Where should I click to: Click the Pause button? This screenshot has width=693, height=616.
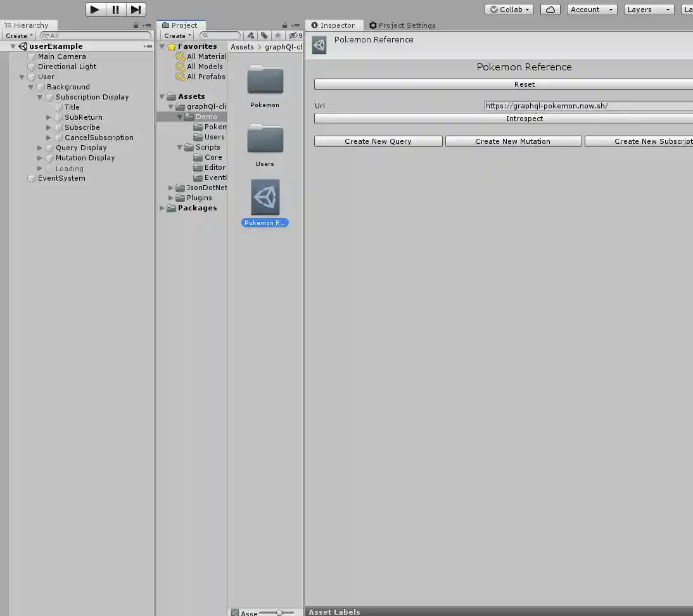click(115, 10)
